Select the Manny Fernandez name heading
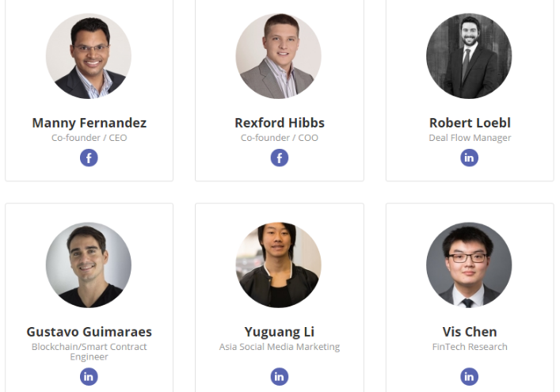 pos(90,124)
